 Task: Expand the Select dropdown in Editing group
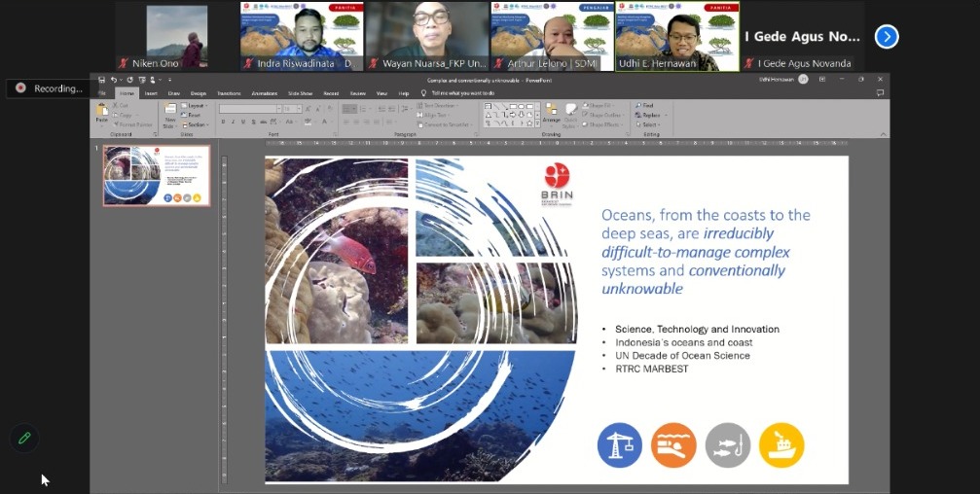click(x=648, y=124)
